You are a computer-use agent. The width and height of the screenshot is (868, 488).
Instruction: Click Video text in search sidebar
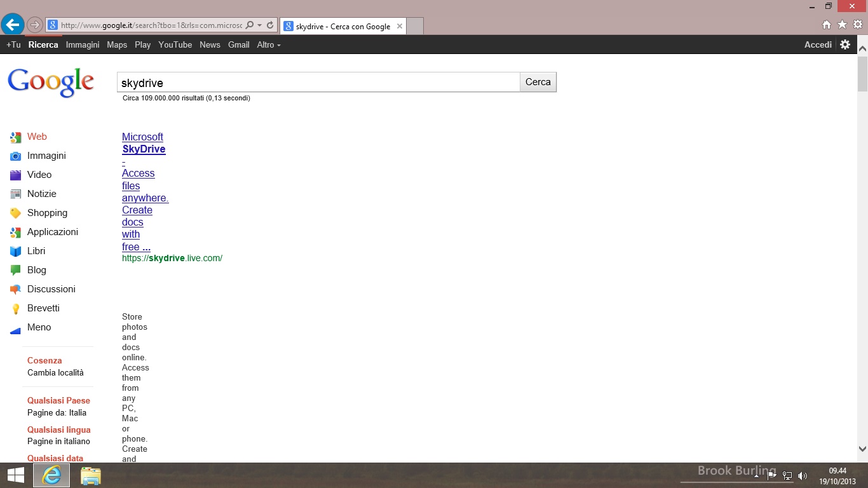39,175
